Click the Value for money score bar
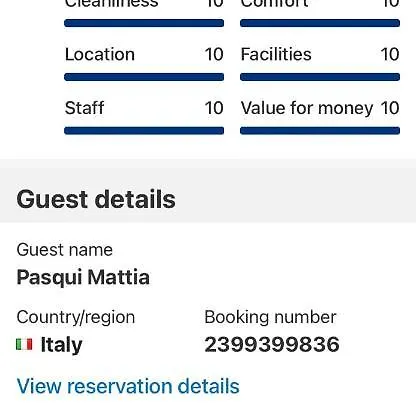 pyautogui.click(x=320, y=131)
